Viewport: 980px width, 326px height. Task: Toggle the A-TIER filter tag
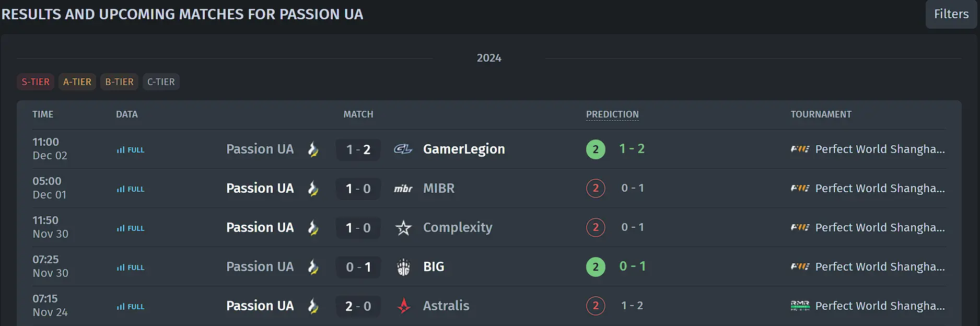pos(77,82)
